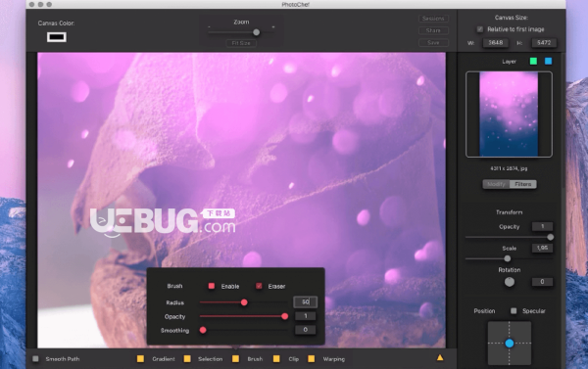The image size is (588, 369).
Task: Click the yellow warning triangle icon
Action: [440, 358]
